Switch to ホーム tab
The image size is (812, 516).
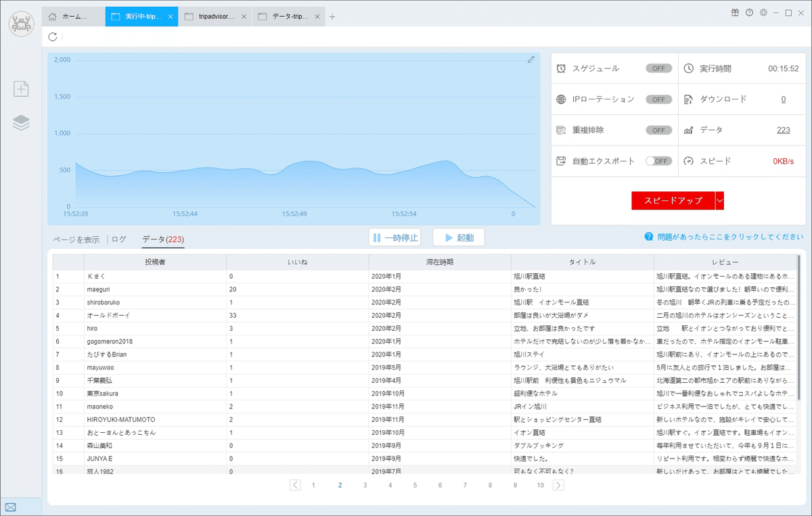(x=73, y=16)
